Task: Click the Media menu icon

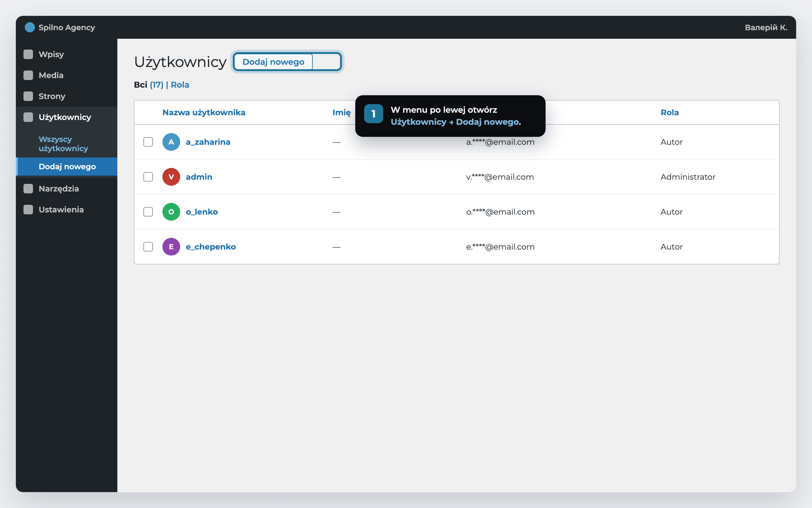Action: pyautogui.click(x=28, y=75)
